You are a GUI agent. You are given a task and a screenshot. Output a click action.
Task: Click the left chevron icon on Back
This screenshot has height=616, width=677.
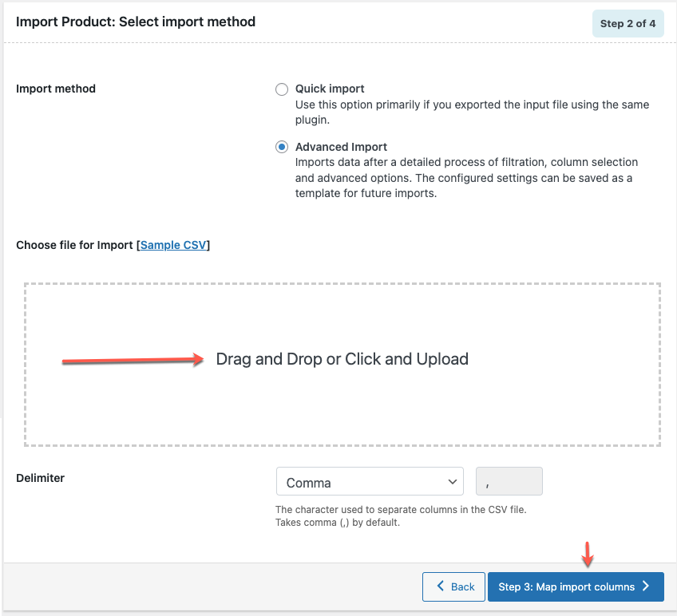click(441, 586)
